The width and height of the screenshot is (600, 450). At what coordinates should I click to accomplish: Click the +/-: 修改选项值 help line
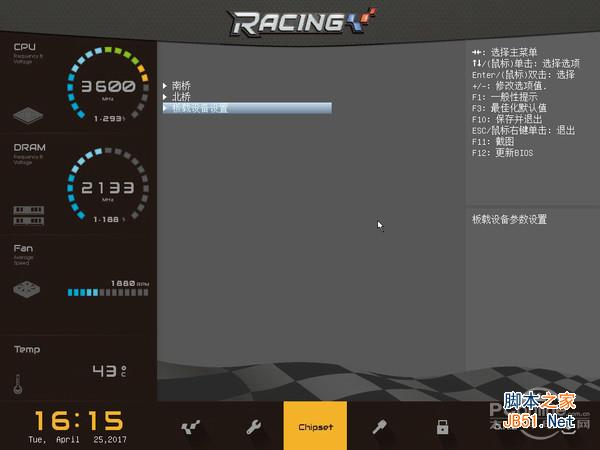pos(509,86)
